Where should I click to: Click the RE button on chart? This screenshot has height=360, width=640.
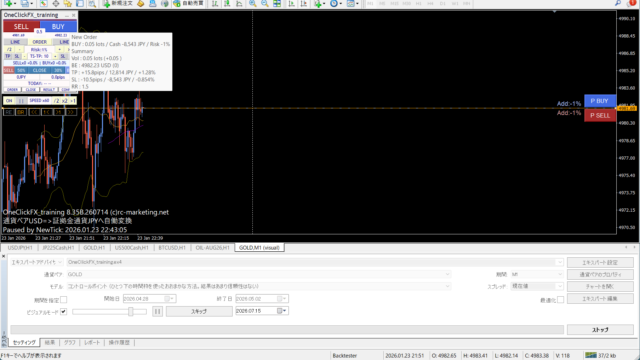[x=8, y=112]
